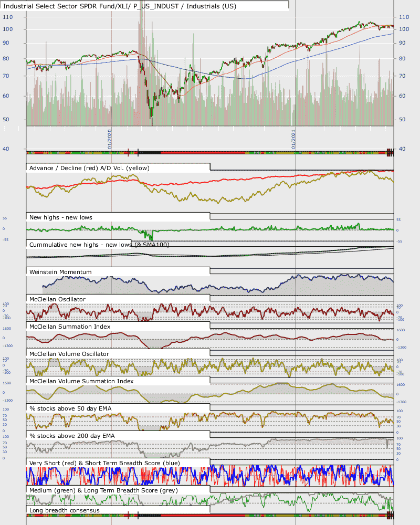The height and width of the screenshot is (525, 420).
Task: Click the 01/2021 date marker on time axis
Action: pyautogui.click(x=293, y=139)
